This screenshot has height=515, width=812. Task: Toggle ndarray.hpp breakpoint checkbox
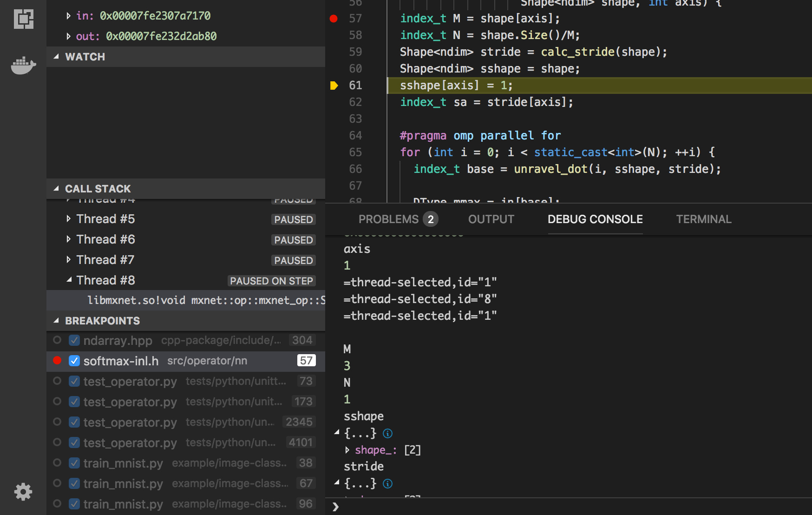[74, 340]
